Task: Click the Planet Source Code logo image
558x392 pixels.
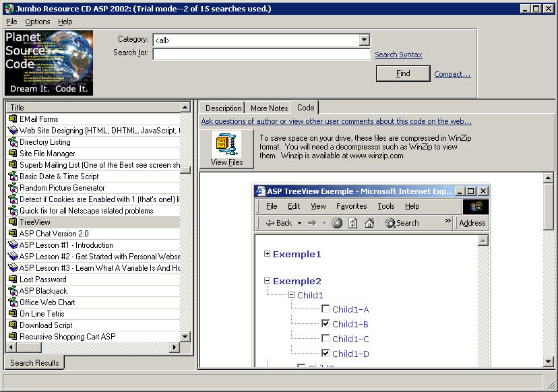Action: click(49, 63)
